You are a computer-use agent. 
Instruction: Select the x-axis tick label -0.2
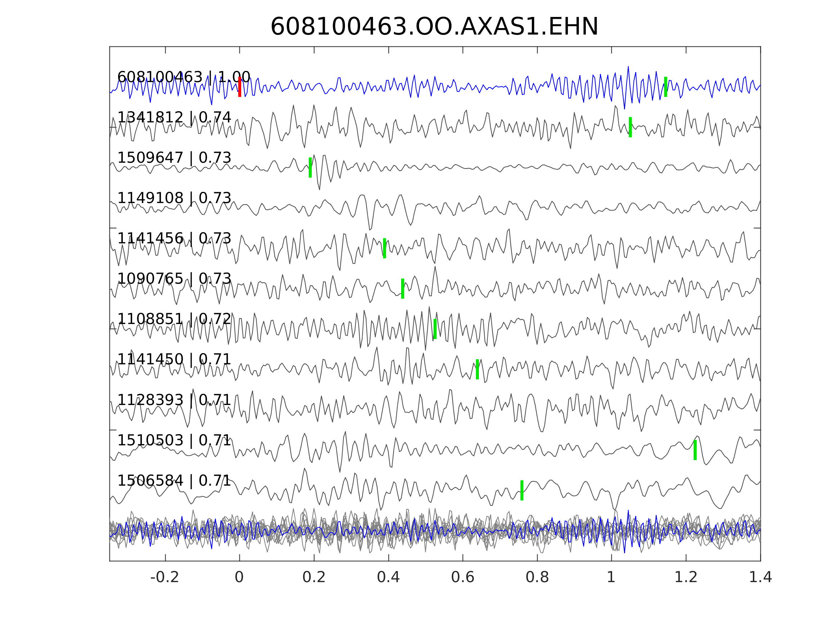point(165,577)
